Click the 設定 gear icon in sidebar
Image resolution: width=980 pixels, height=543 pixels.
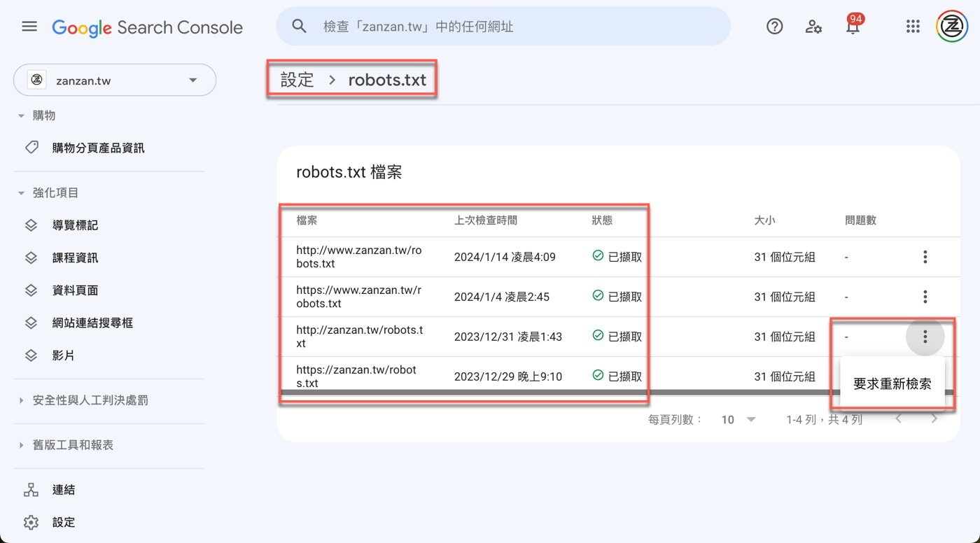point(31,522)
